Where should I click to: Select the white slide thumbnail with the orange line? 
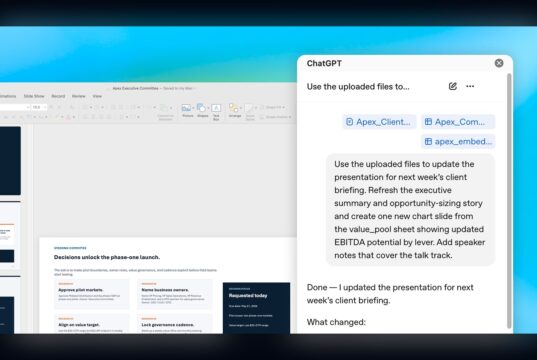(10, 234)
